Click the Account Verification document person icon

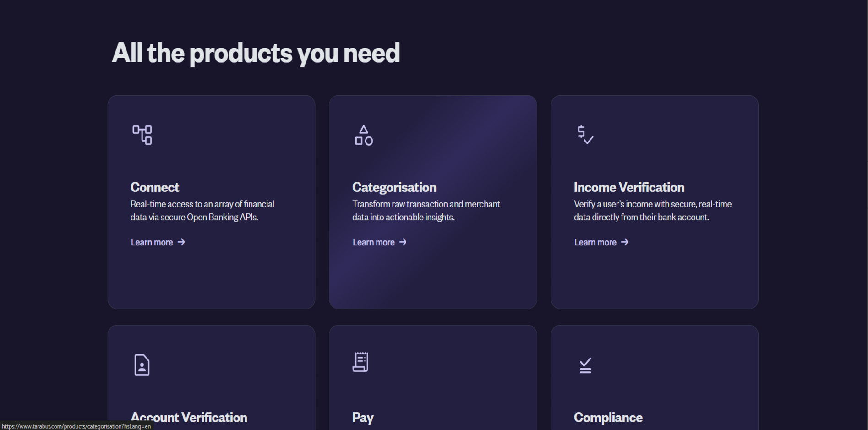pos(142,365)
